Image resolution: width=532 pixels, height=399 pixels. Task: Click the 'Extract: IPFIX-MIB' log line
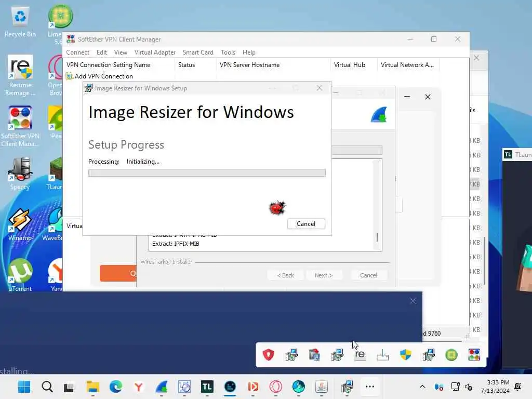pos(176,244)
